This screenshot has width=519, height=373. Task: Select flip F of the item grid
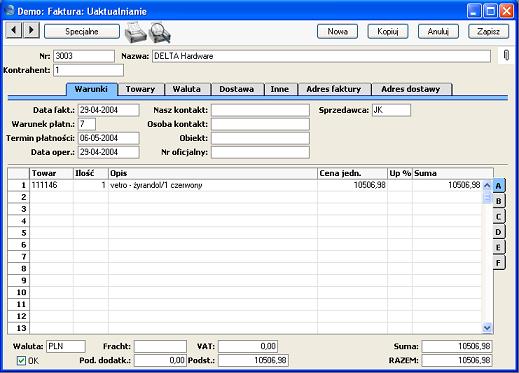point(499,263)
